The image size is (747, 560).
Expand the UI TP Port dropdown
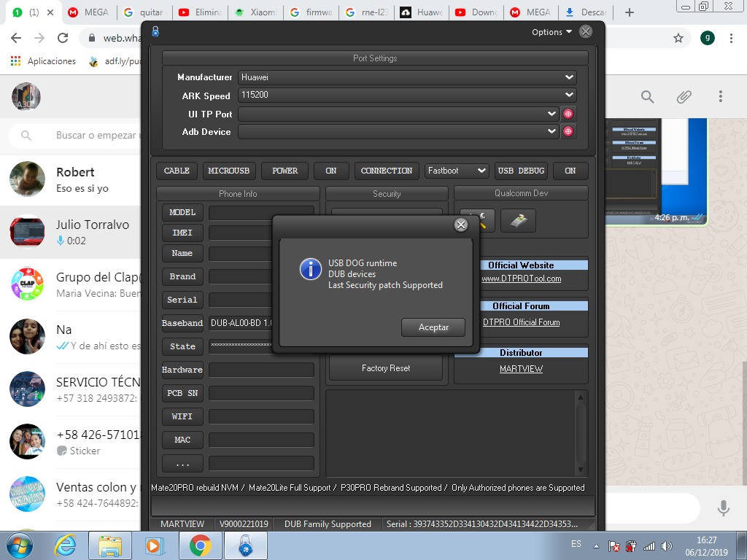click(551, 114)
